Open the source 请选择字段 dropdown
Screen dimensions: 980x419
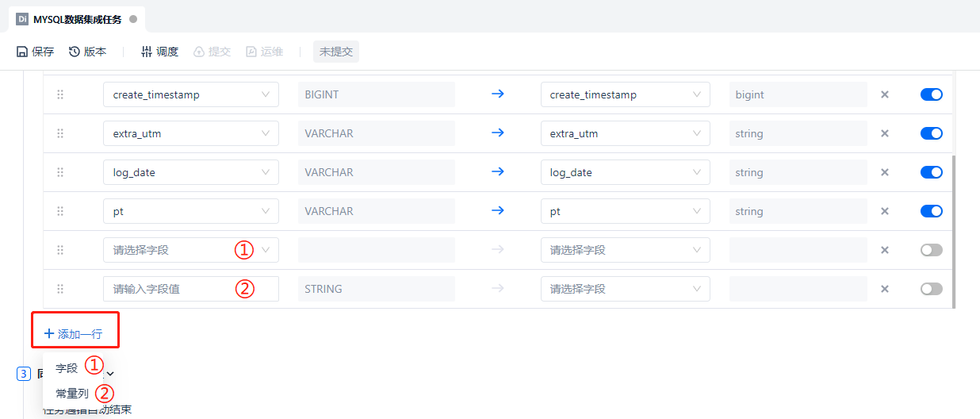pyautogui.click(x=190, y=250)
